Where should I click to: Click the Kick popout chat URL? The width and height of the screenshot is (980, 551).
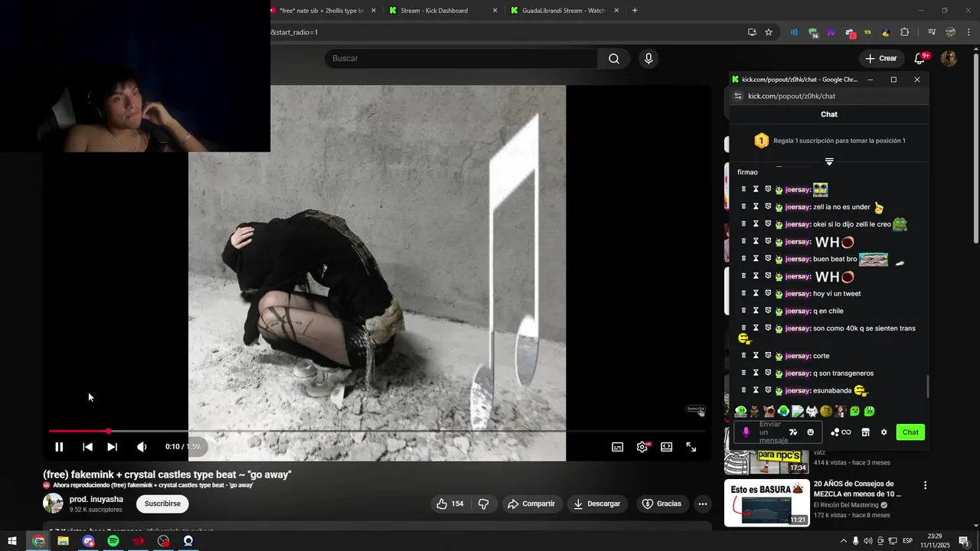[792, 96]
